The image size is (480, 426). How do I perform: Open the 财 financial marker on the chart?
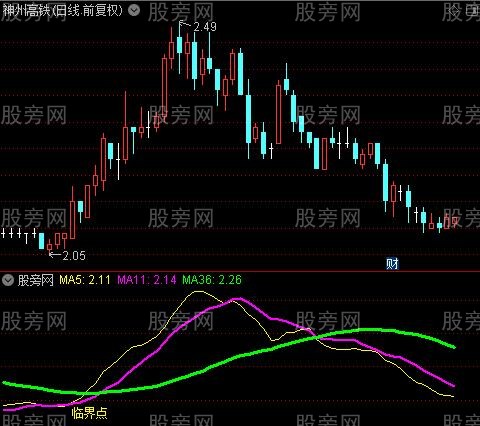click(392, 264)
